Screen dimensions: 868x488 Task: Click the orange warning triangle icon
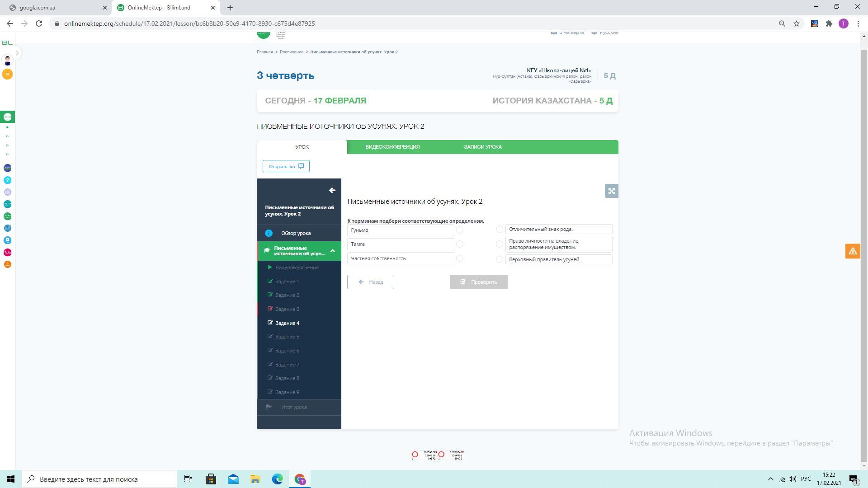[x=853, y=251]
